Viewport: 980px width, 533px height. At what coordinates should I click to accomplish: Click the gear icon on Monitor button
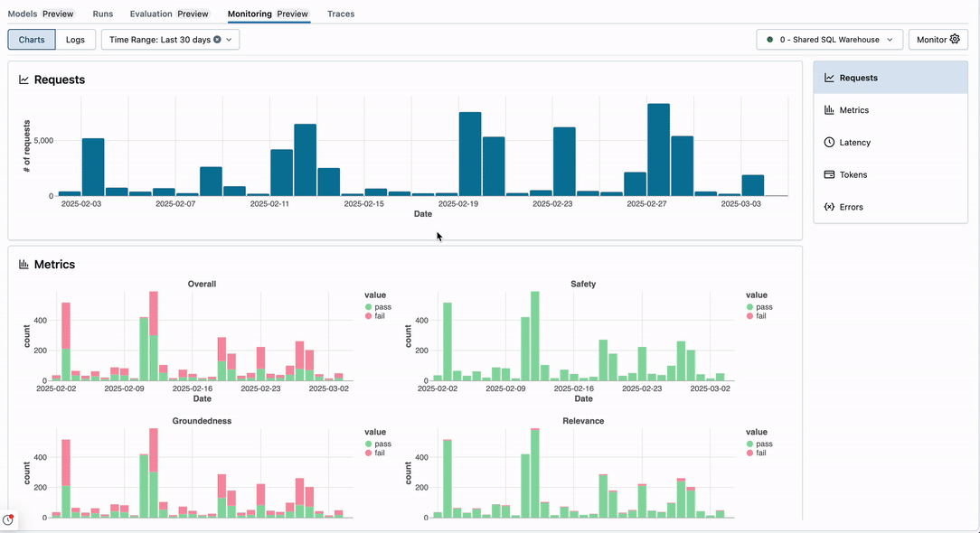coord(955,40)
